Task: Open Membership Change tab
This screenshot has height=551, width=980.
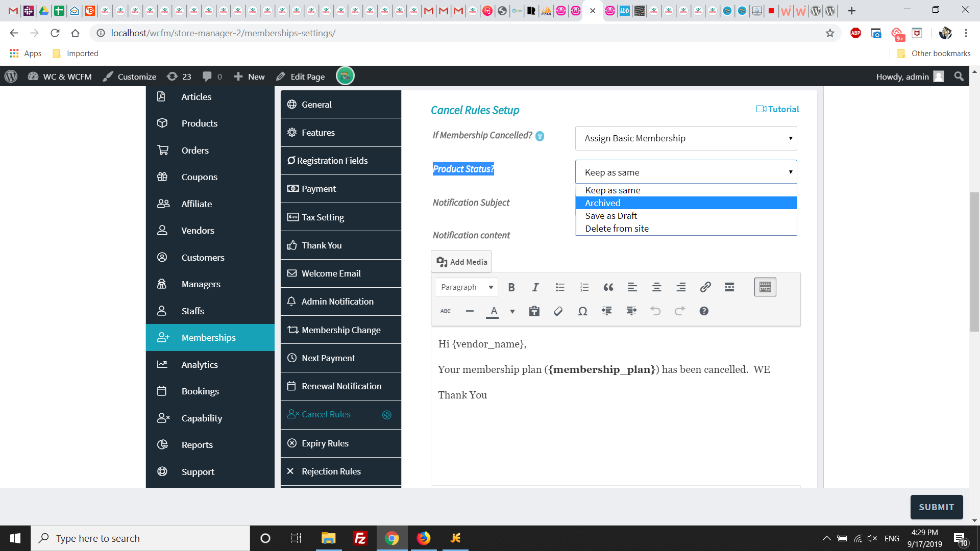Action: pos(341,330)
